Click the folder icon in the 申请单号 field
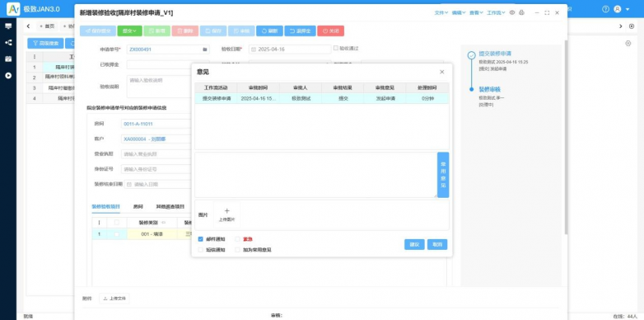 (204, 49)
